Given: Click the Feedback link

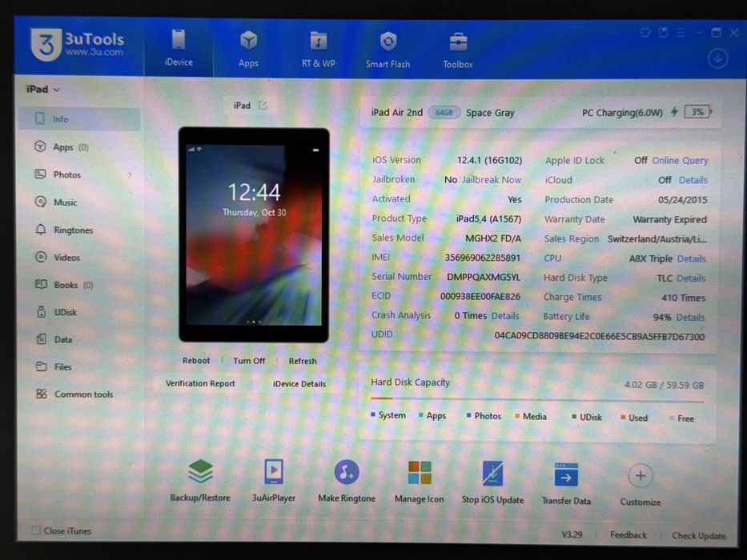Looking at the screenshot, I should (629, 534).
